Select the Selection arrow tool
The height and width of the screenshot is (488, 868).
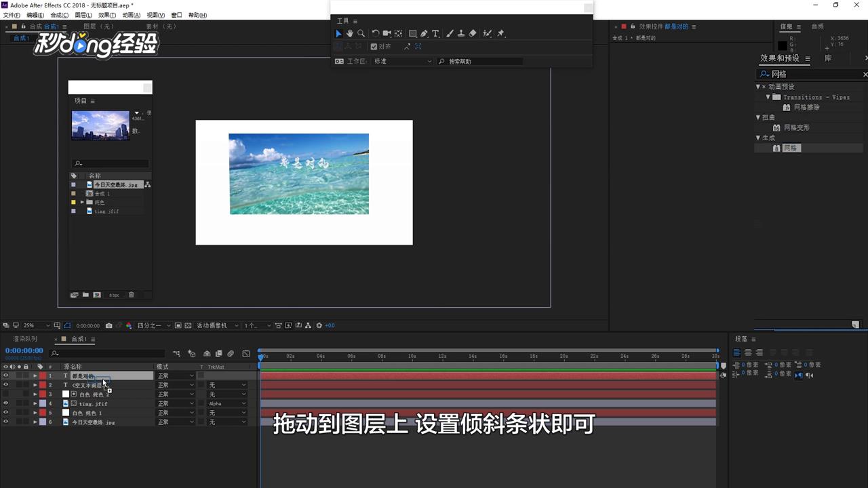338,33
